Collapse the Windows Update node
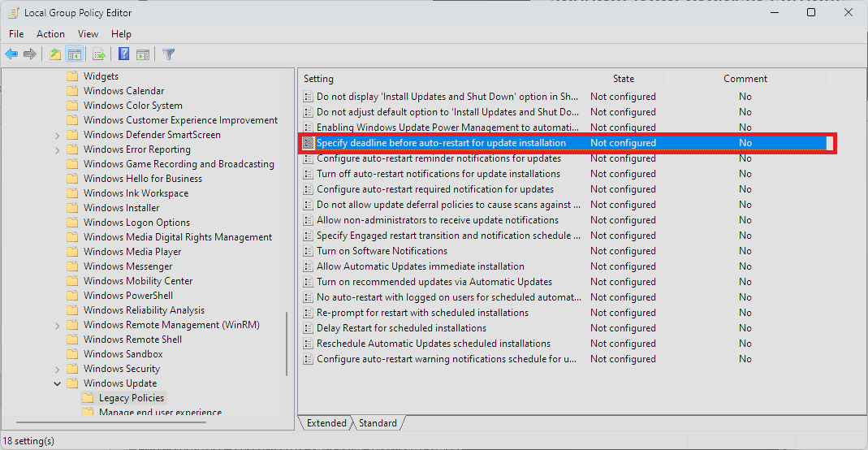868x450 pixels. pos(57,383)
